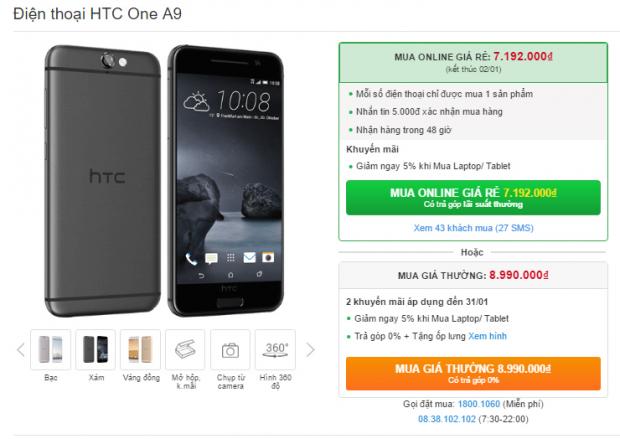Click the 08.38.102.102 phone number link
The image size is (620, 439).
click(447, 419)
